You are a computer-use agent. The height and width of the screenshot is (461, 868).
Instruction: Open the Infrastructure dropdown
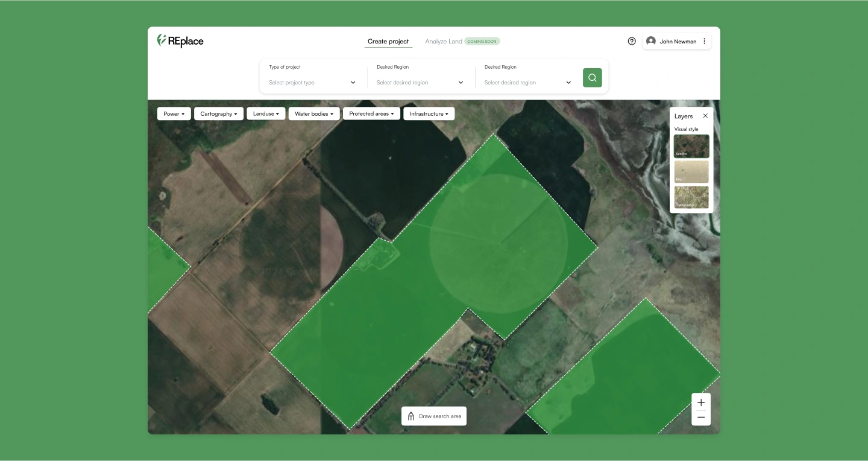tap(429, 113)
